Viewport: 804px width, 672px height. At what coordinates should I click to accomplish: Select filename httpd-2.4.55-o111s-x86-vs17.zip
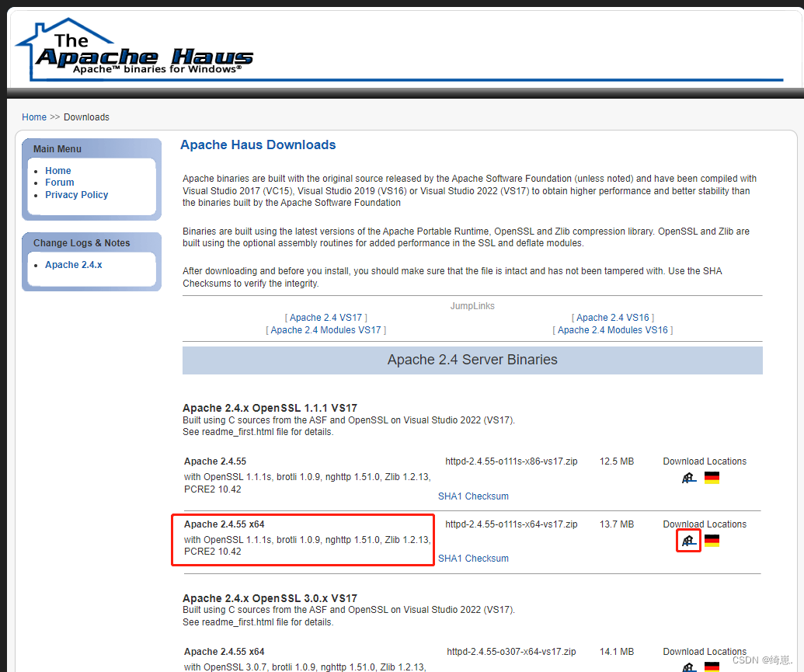[x=511, y=461]
